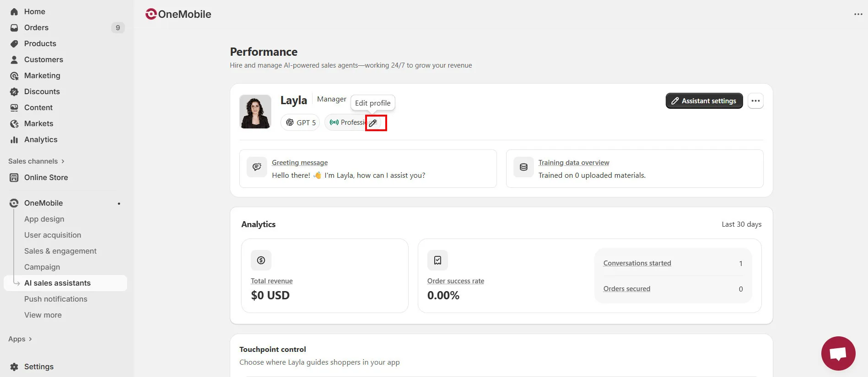Open Layla's card more-options menu

755,101
